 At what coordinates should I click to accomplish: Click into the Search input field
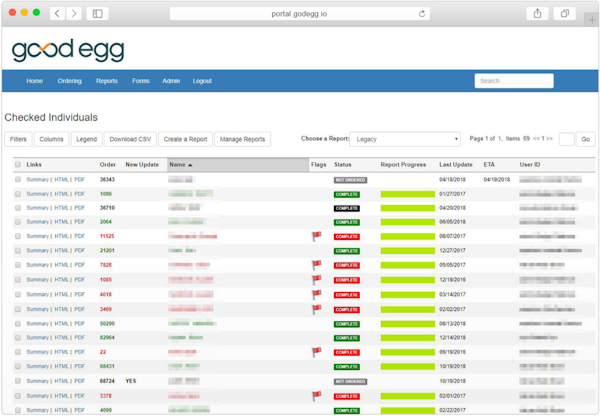tap(513, 81)
